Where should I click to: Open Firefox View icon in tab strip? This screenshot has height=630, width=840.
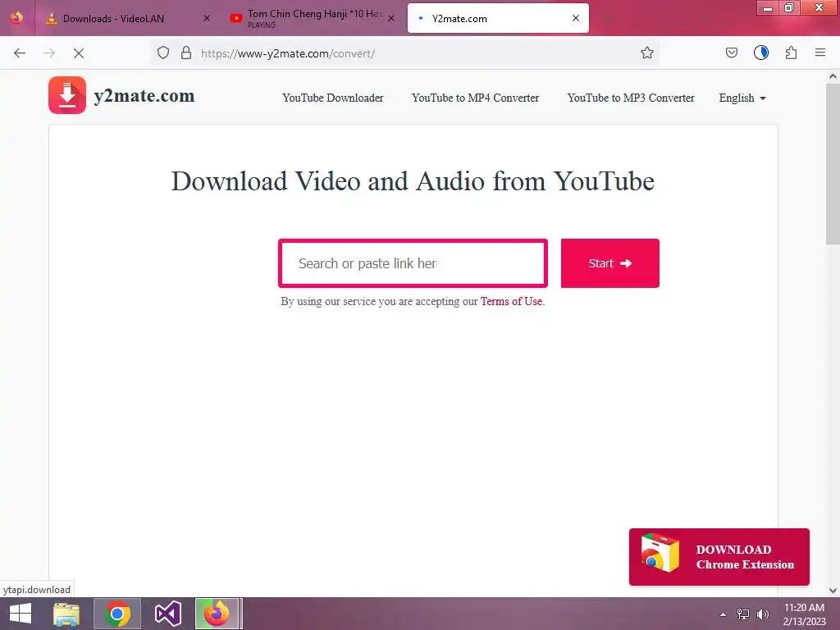pyautogui.click(x=16, y=18)
